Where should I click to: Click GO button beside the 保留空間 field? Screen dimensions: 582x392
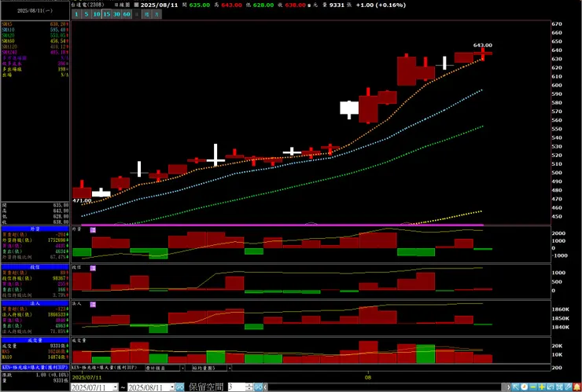258,387
